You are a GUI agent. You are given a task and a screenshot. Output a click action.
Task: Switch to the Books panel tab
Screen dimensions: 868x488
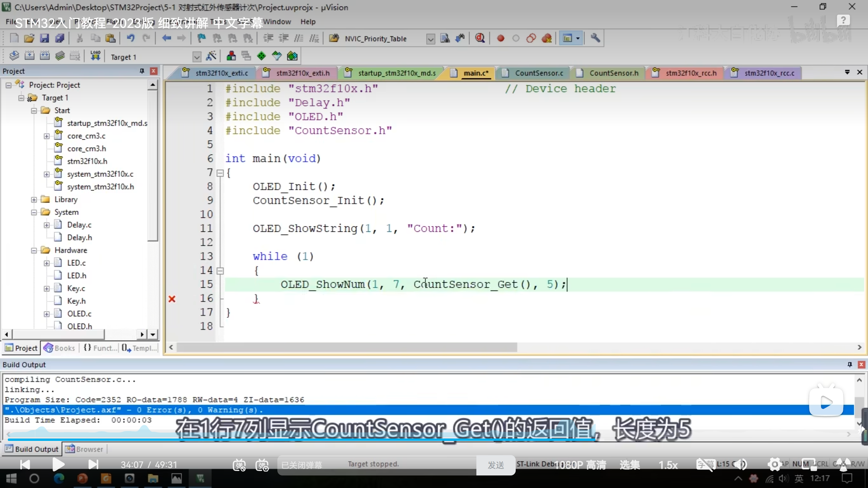(59, 348)
